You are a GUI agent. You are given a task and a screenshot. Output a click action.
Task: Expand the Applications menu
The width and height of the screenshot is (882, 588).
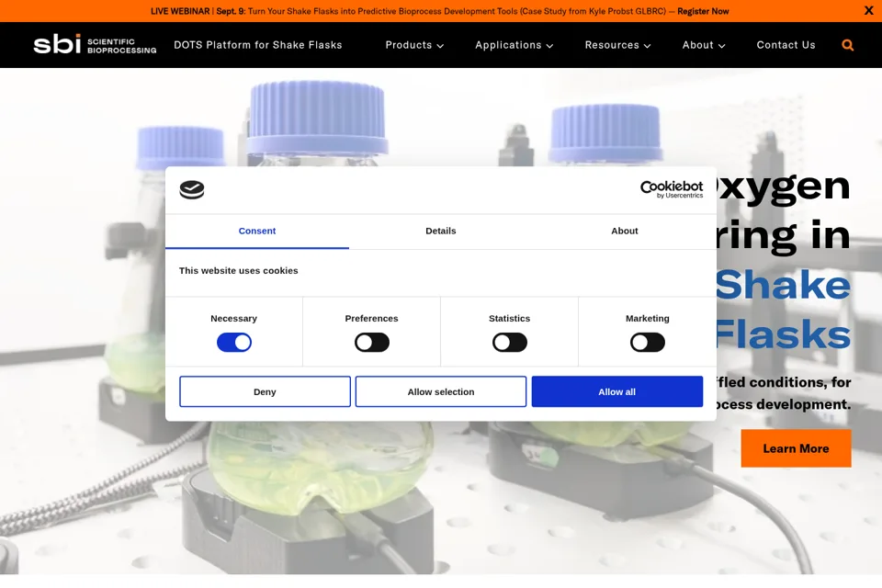tap(514, 45)
